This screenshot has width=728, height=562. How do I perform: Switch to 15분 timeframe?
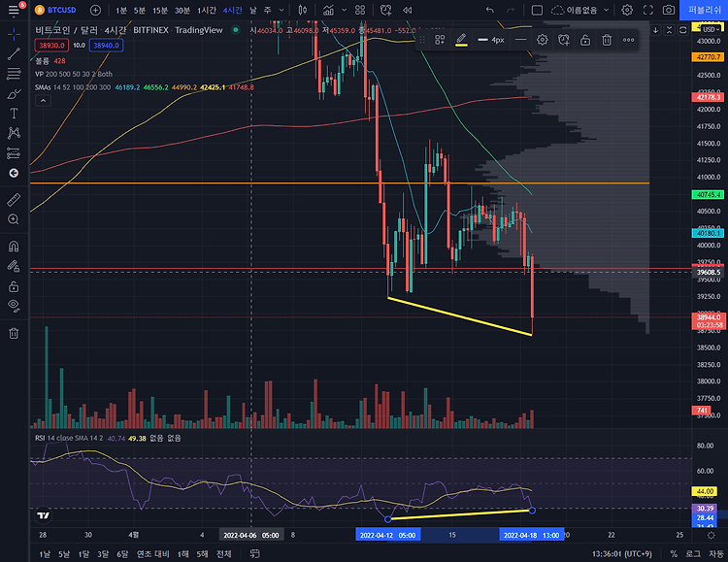click(x=160, y=10)
